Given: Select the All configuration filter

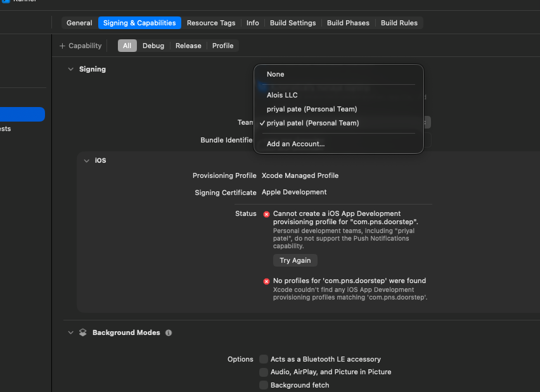Looking at the screenshot, I should (127, 46).
